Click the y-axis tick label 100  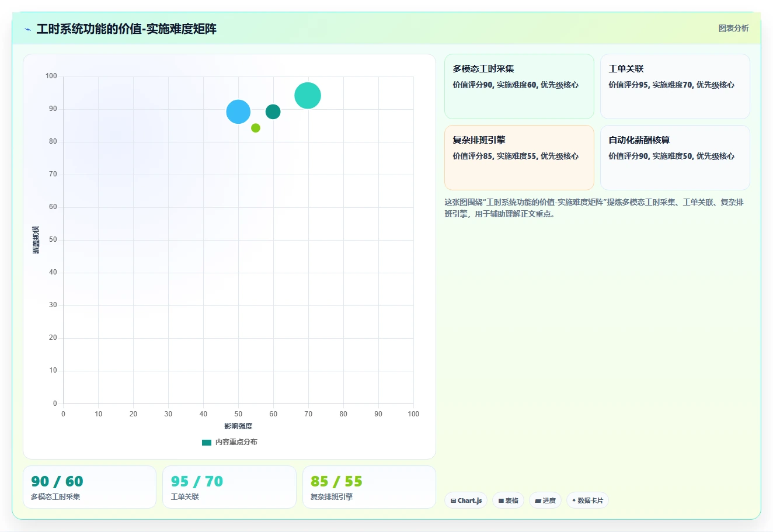[x=51, y=76]
